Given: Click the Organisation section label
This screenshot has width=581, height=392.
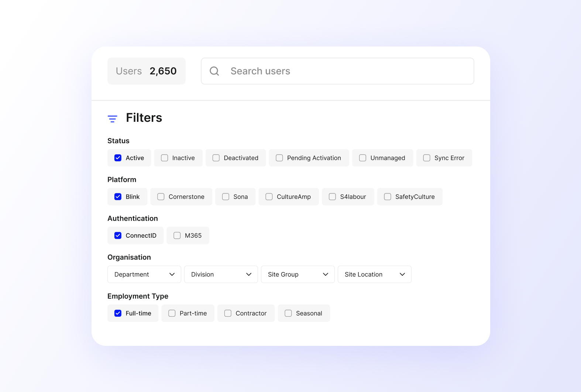Looking at the screenshot, I should click(129, 257).
